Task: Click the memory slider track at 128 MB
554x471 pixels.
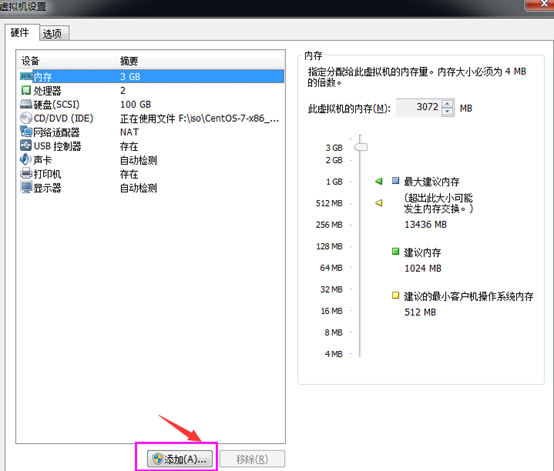Action: [x=360, y=246]
